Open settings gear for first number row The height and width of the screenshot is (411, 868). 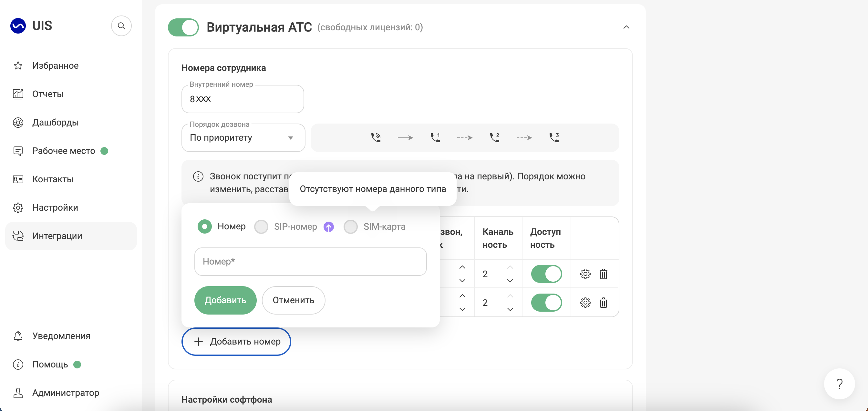point(585,274)
